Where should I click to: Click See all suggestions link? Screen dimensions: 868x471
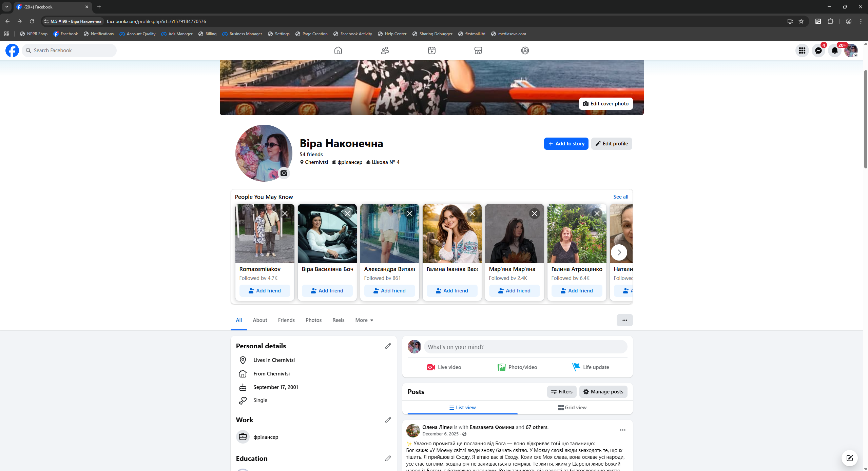click(x=620, y=197)
